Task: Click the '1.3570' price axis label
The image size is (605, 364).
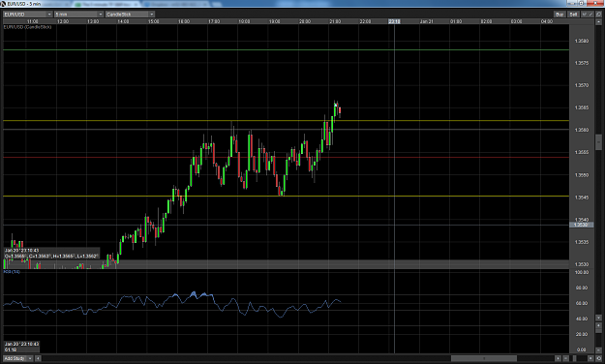Action: 582,85
